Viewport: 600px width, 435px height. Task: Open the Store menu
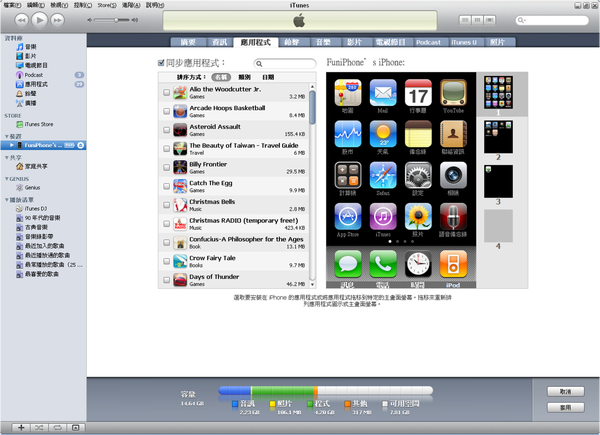coord(107,5)
